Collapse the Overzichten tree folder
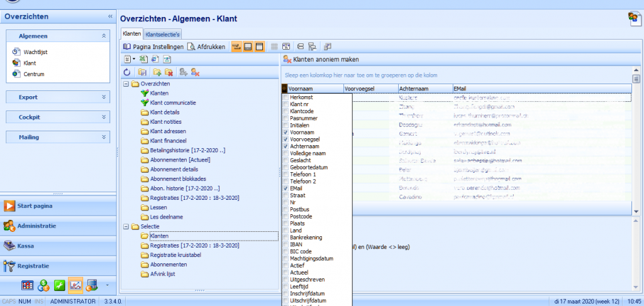The image size is (644, 306). [x=126, y=84]
